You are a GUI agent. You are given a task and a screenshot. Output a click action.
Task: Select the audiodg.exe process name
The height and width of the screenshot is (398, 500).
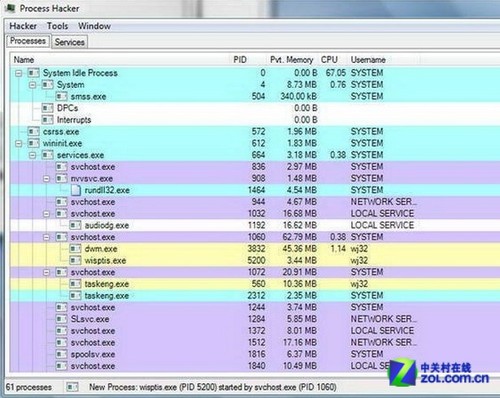tap(107, 226)
